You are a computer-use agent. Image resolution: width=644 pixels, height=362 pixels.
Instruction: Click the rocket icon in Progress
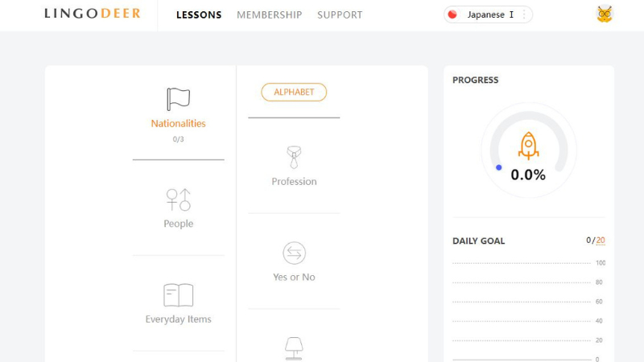click(x=529, y=146)
